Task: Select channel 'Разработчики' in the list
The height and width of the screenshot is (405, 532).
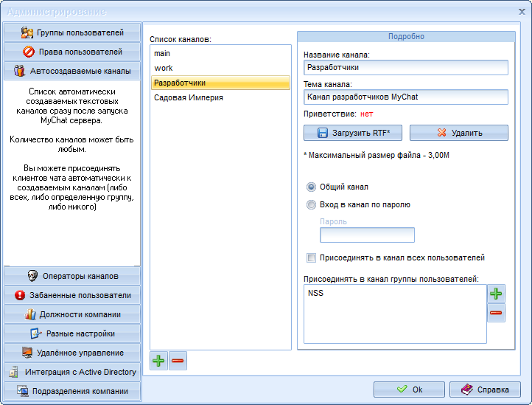Action: [220, 83]
